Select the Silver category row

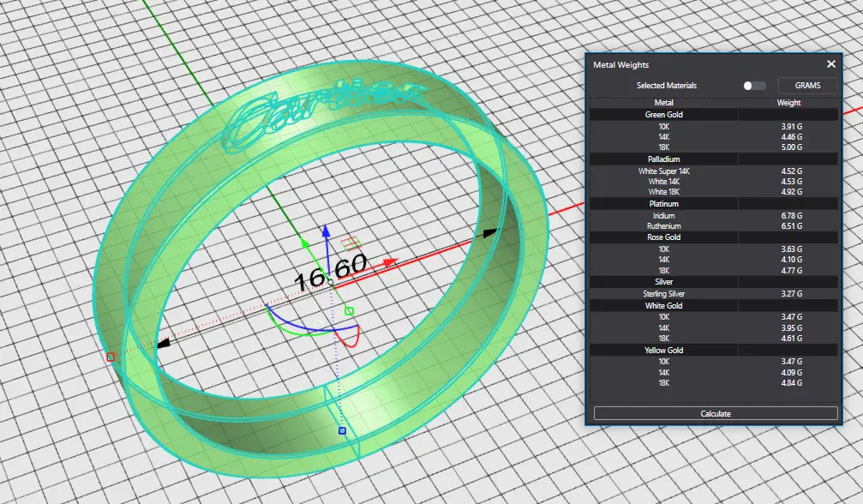[714, 282]
